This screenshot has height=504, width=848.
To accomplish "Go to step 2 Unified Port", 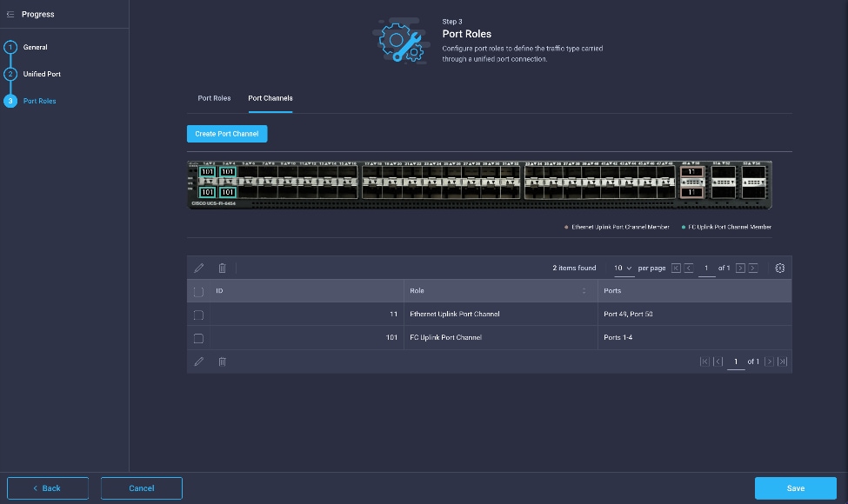I will coord(10,74).
